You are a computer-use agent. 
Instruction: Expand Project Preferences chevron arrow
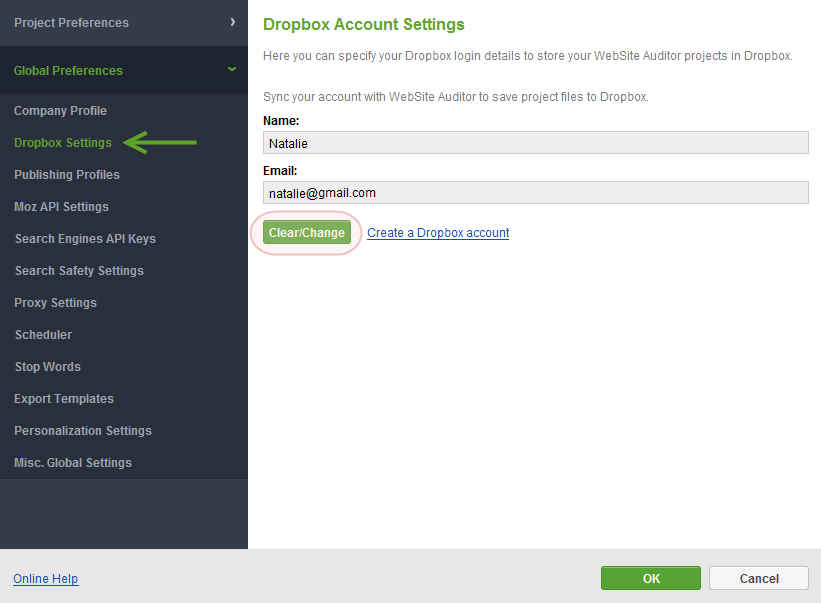(x=232, y=22)
